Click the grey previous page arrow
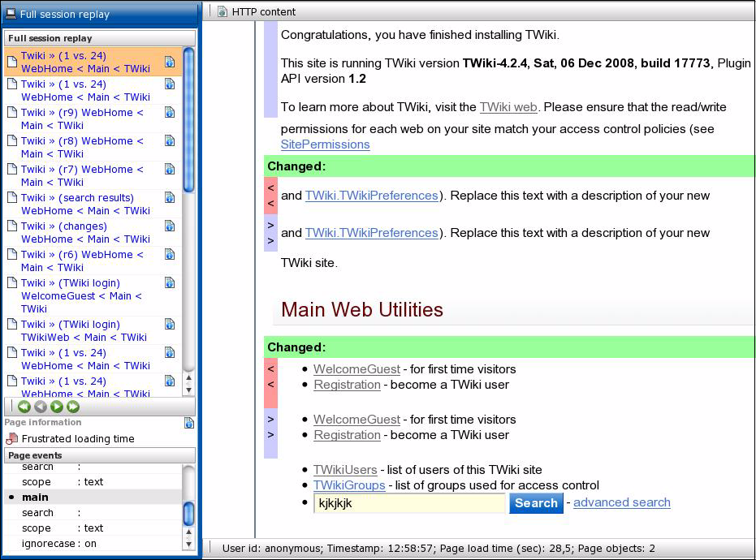The image size is (756, 560). coord(41,407)
